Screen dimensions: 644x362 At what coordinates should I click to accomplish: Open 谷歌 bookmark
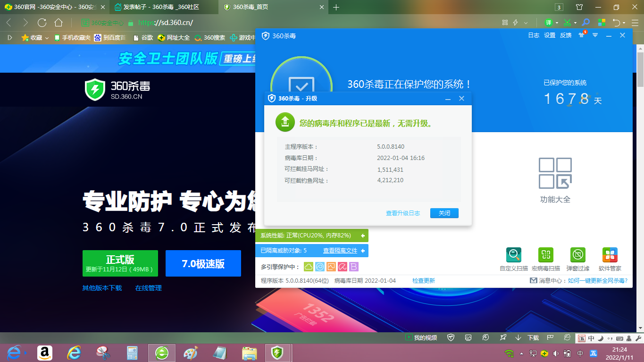pos(143,38)
